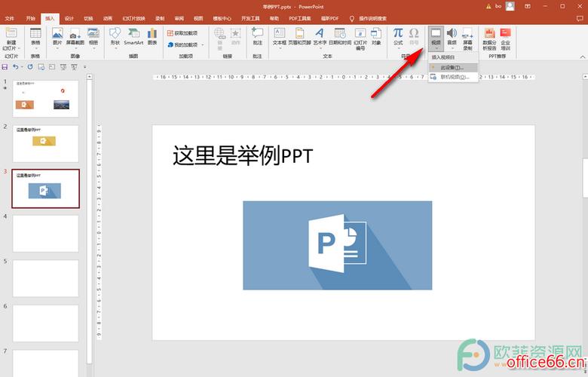
Task: Select blank slide 4 thumbnail
Action: (46, 233)
